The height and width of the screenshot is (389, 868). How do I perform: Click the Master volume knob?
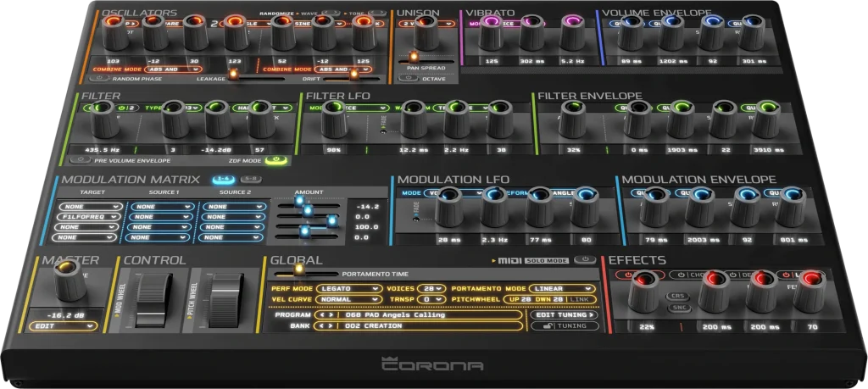pos(70,280)
